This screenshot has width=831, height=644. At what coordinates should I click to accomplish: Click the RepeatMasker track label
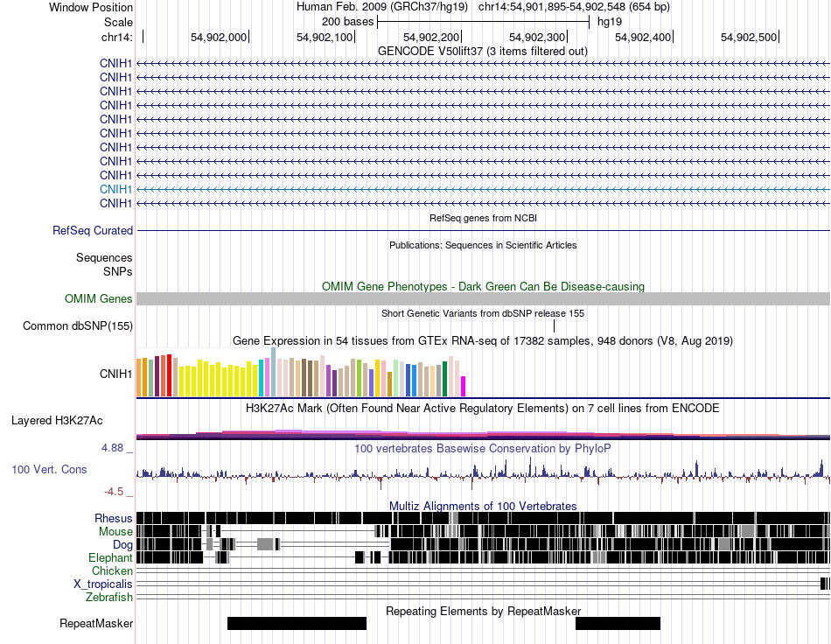(x=96, y=623)
